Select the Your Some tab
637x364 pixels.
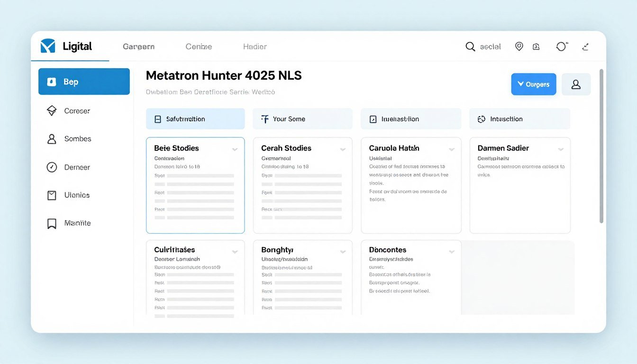[302, 119]
